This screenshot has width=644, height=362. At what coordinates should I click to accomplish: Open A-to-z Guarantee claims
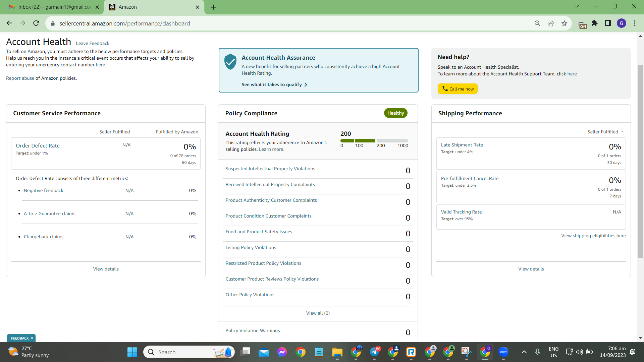(x=50, y=214)
